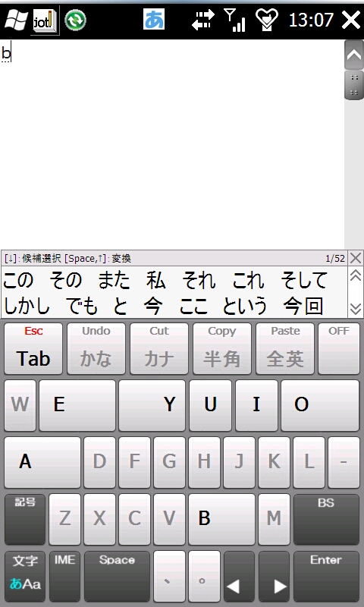Select candidate しかし

coord(27,306)
